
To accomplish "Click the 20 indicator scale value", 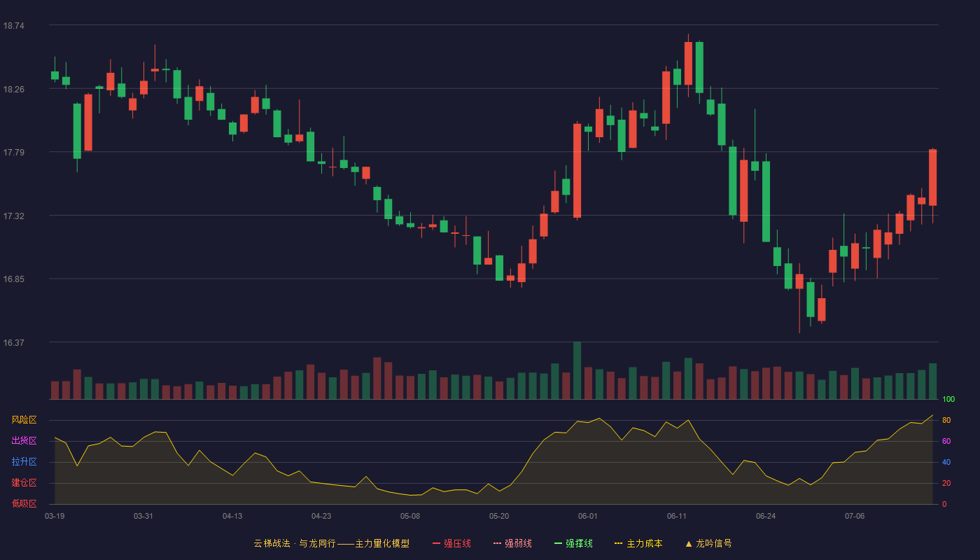I will (946, 484).
